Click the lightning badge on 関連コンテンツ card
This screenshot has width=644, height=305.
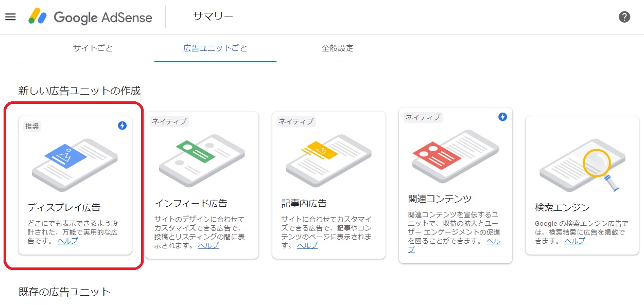pos(502,117)
